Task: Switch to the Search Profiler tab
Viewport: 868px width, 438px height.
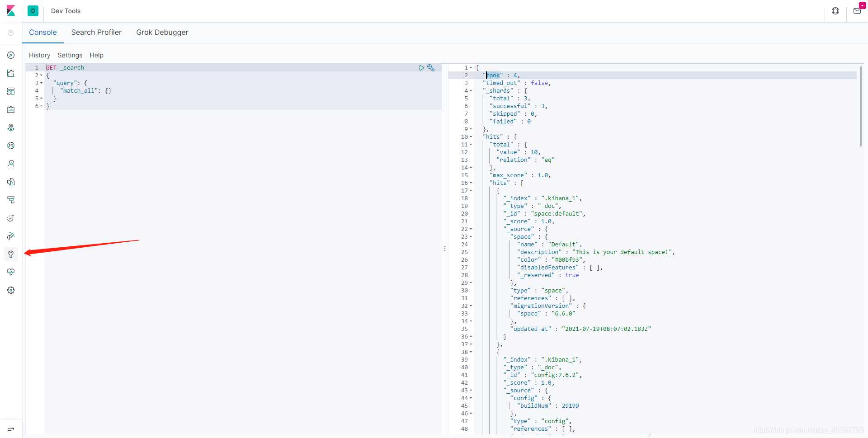Action: pyautogui.click(x=96, y=33)
